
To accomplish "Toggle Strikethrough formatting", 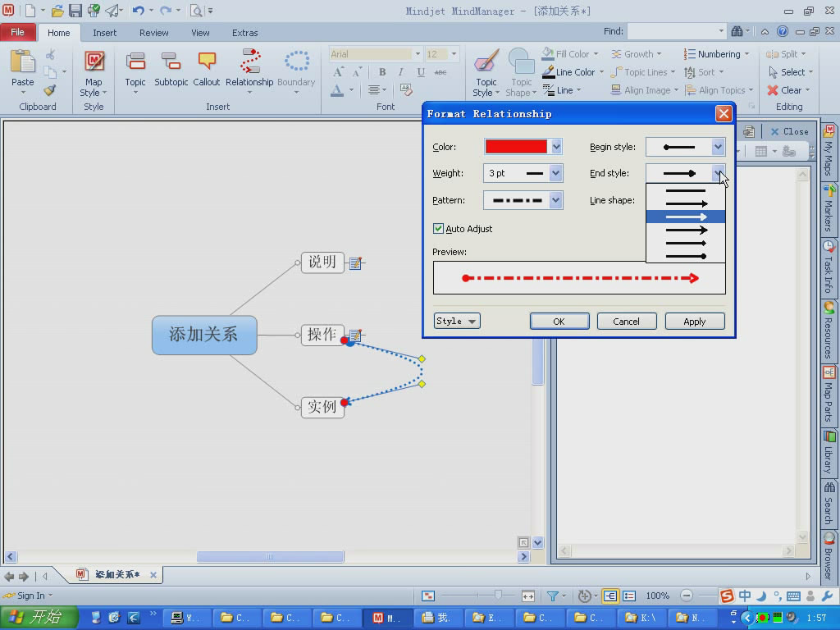I will pyautogui.click(x=441, y=72).
